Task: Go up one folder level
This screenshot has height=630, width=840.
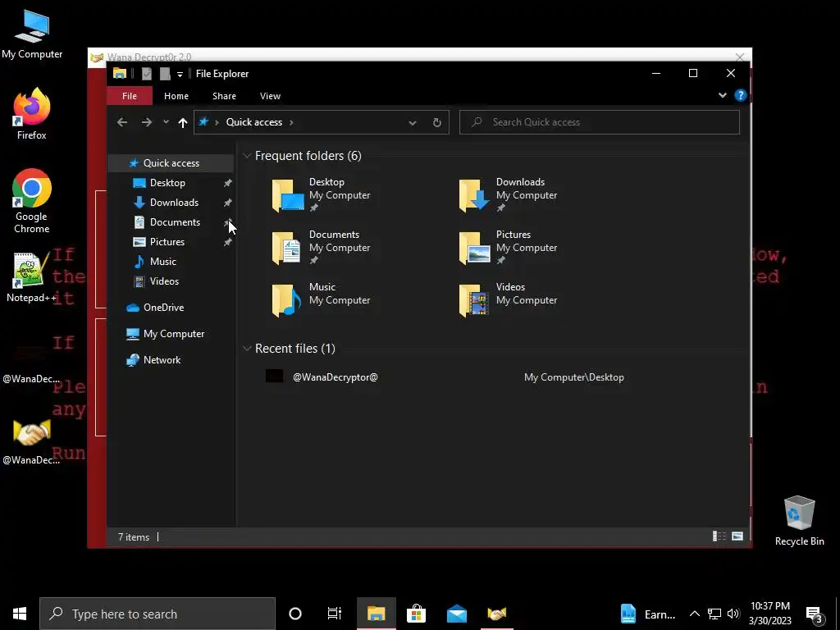Action: click(x=183, y=122)
